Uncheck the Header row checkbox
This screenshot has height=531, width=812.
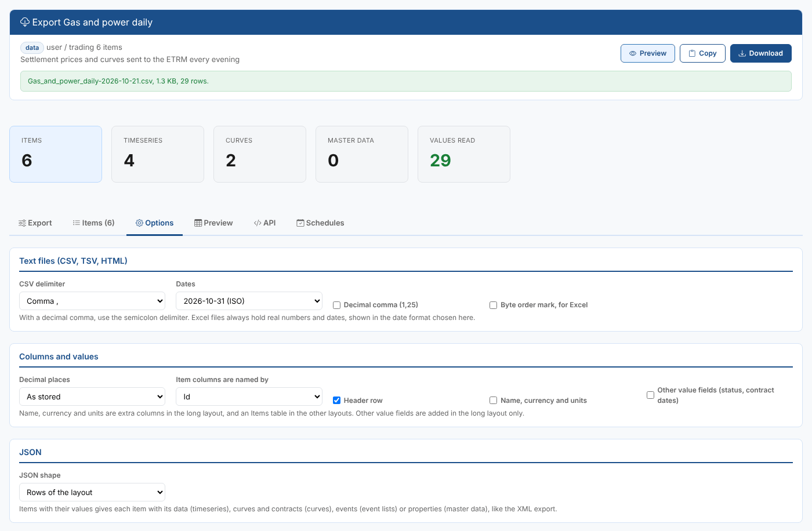(x=336, y=401)
